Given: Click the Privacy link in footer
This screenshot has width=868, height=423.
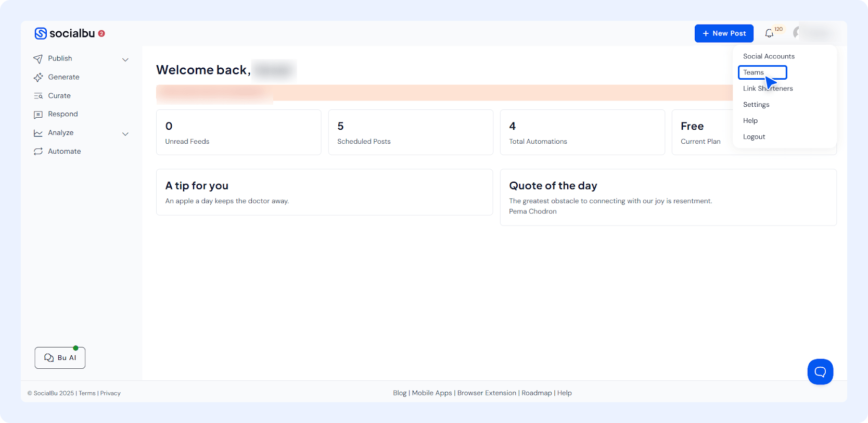Looking at the screenshot, I should point(110,393).
